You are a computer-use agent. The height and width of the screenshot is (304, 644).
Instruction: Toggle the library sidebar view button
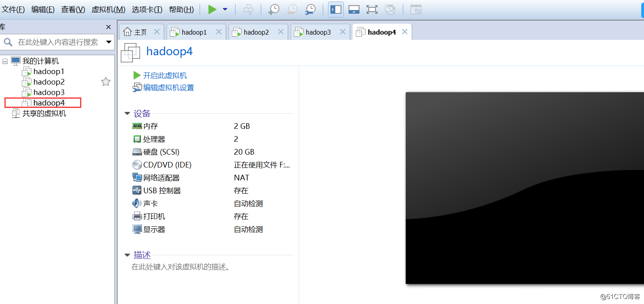336,9
